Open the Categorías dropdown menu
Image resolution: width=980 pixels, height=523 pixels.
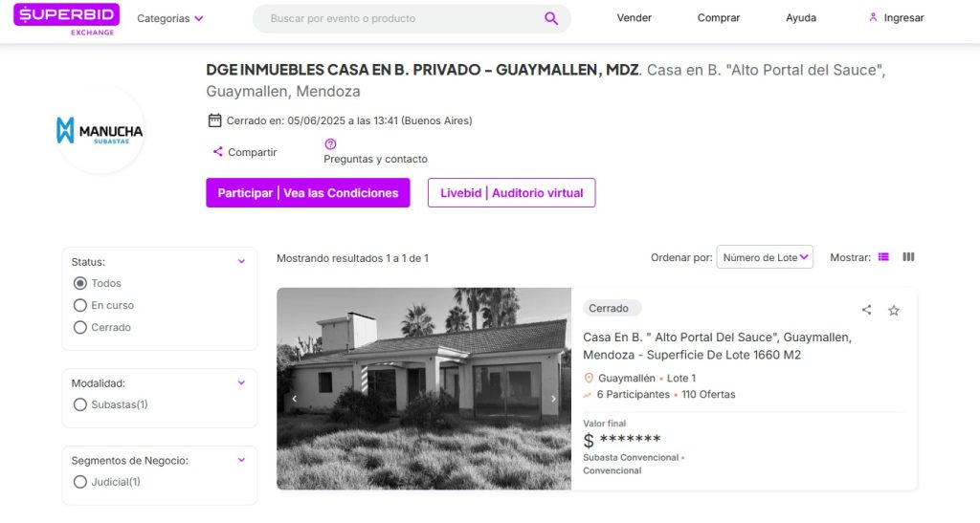point(170,19)
